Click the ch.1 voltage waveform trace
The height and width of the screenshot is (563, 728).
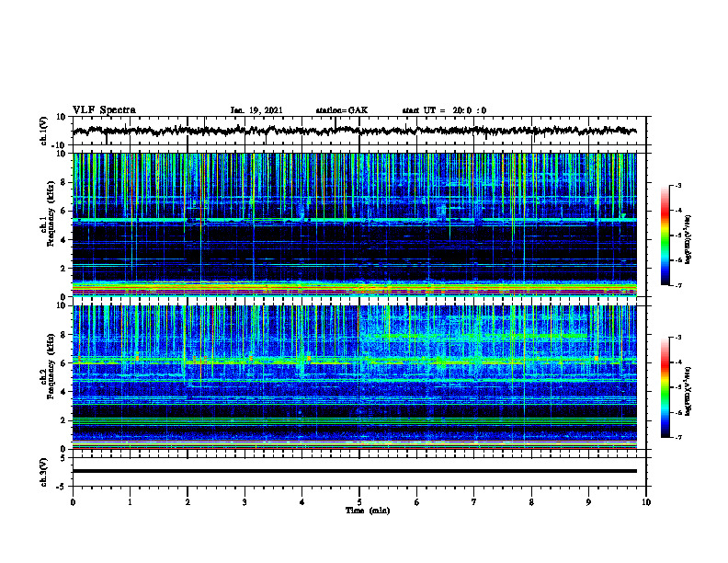pos(354,131)
